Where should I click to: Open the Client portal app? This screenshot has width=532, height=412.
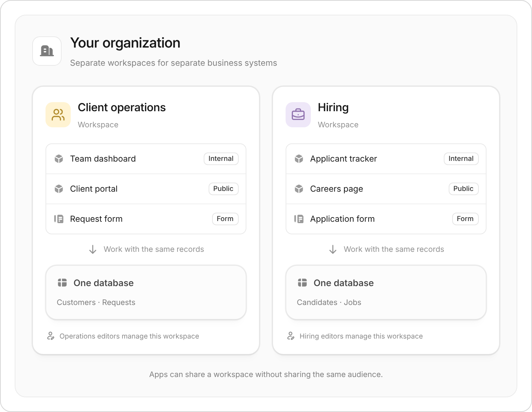coord(146,189)
